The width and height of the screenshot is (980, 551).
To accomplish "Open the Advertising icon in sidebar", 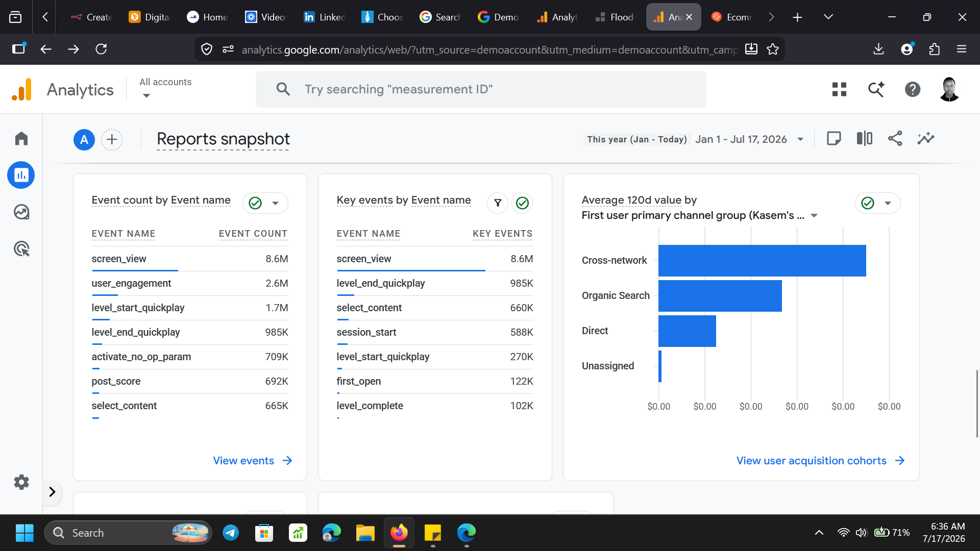I will coord(21,249).
